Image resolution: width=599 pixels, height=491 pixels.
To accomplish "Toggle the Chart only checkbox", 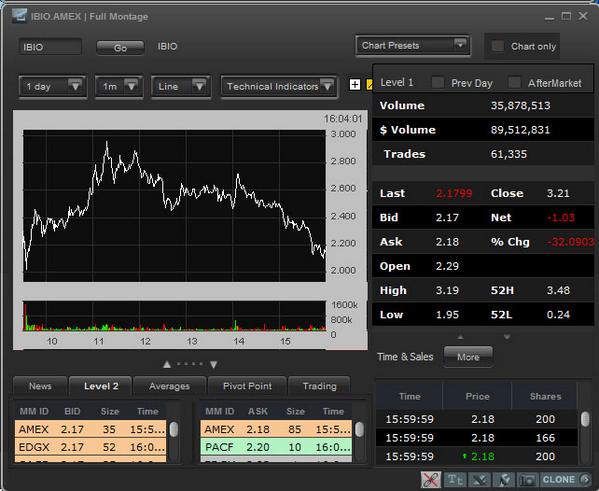I will click(498, 46).
